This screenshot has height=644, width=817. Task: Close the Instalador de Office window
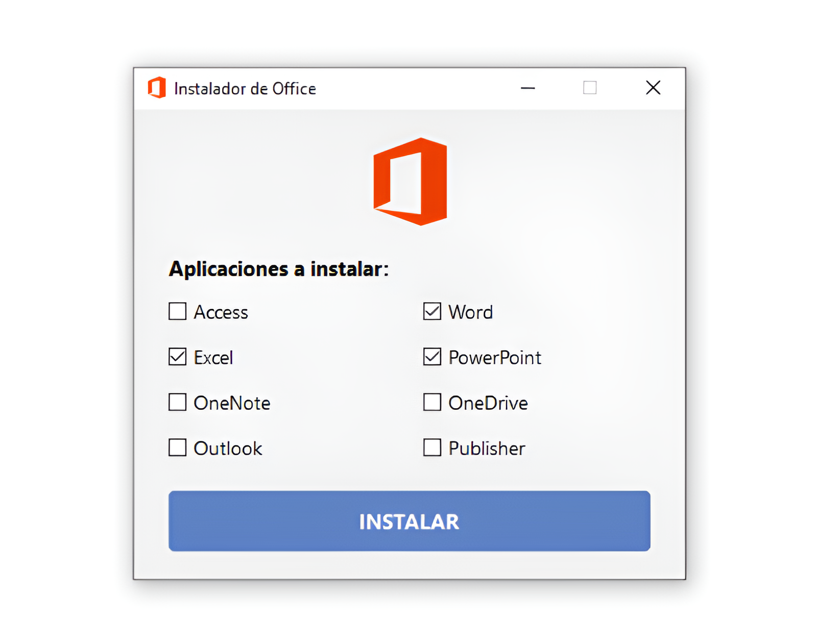[653, 88]
